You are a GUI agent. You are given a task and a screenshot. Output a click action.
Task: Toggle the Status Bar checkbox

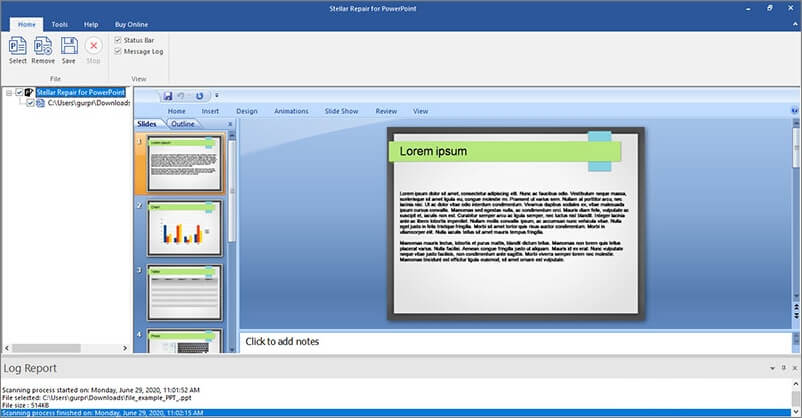click(118, 40)
